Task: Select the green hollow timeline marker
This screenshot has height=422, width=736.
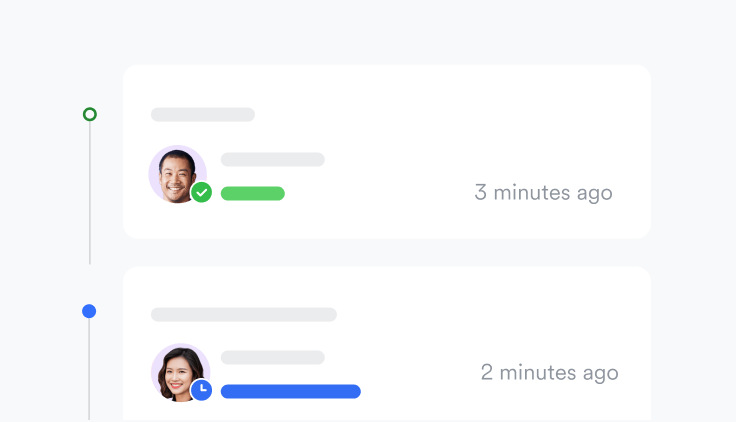Action: point(90,114)
